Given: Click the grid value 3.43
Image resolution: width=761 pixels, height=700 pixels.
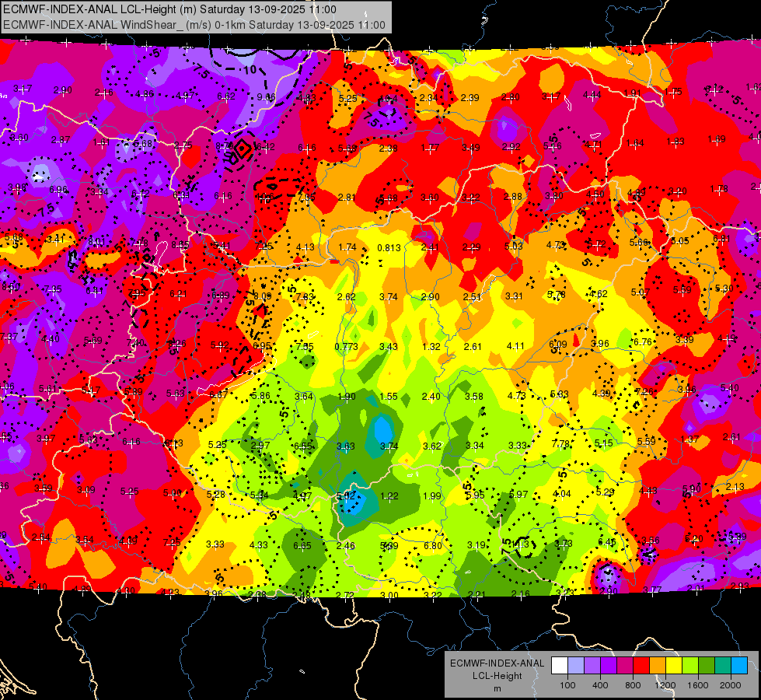Looking at the screenshot, I should (x=389, y=346).
